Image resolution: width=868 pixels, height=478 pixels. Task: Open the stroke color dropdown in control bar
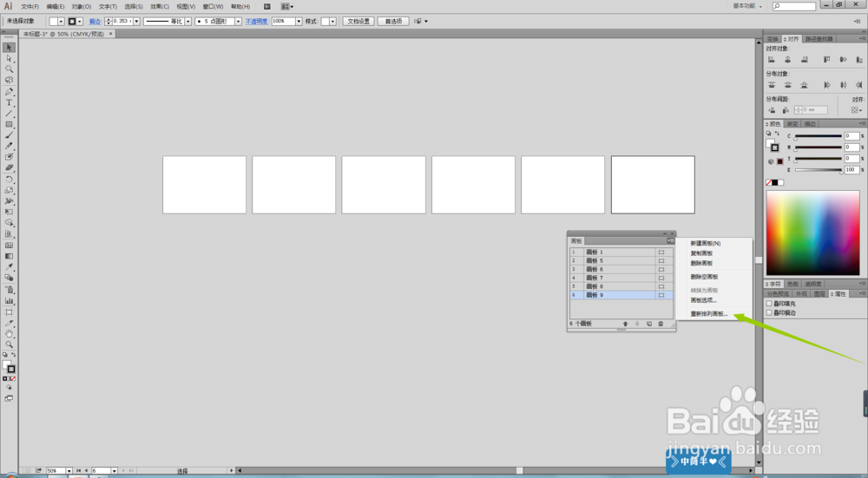point(80,22)
